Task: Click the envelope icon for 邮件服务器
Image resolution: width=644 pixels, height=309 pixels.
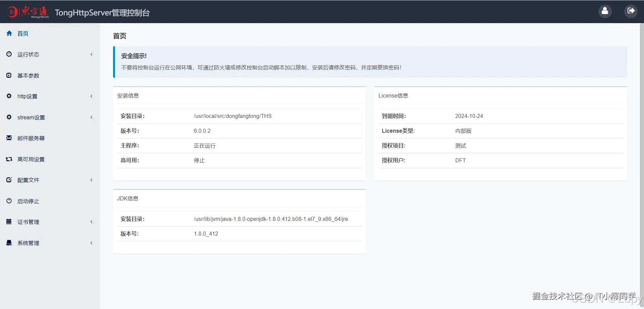Action: 9,138
